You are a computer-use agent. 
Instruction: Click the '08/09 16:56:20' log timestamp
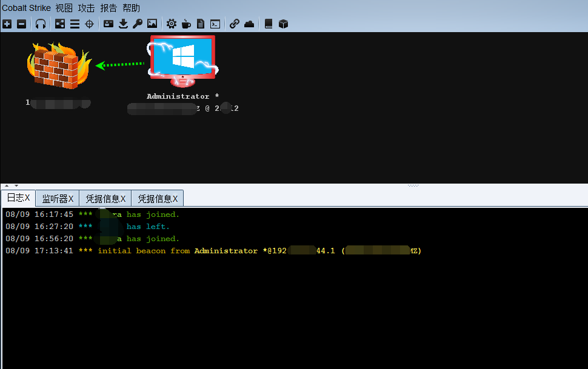pos(39,239)
